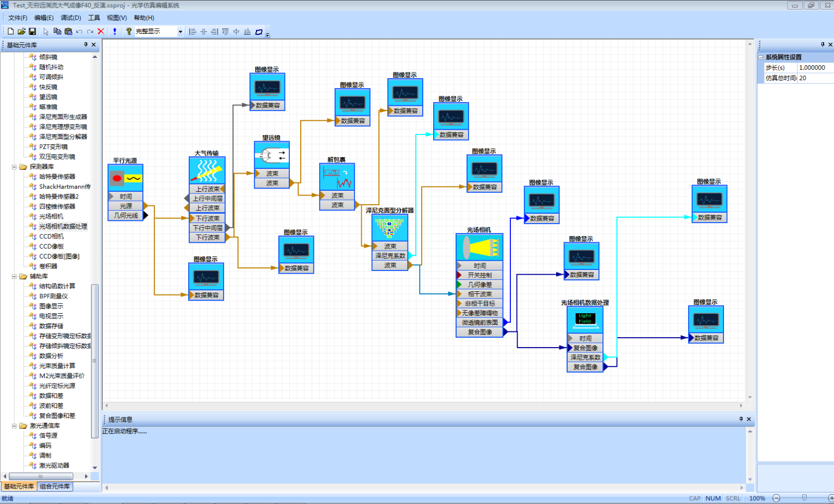Screen dimensions: 834x504
Task: Align selected components right
Action: [x=214, y=32]
